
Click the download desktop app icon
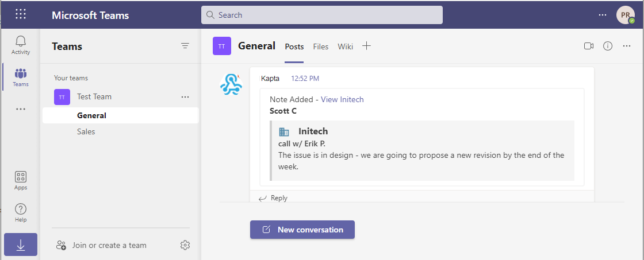21,245
